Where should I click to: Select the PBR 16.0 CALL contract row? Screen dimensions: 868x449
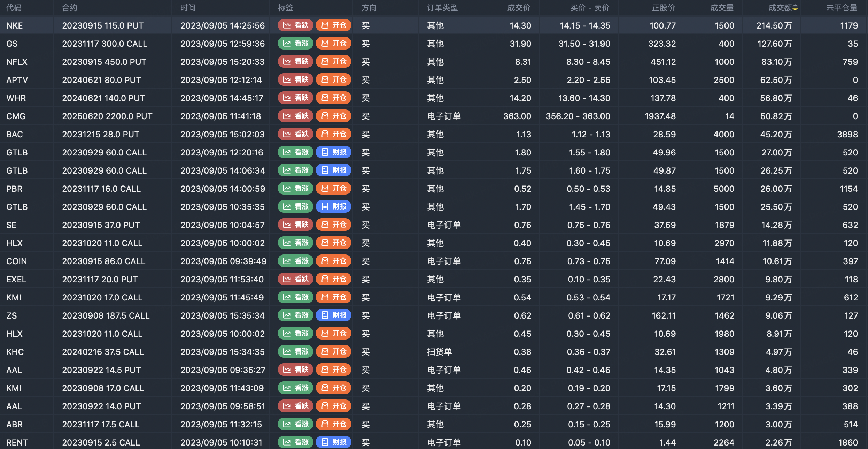coord(101,189)
